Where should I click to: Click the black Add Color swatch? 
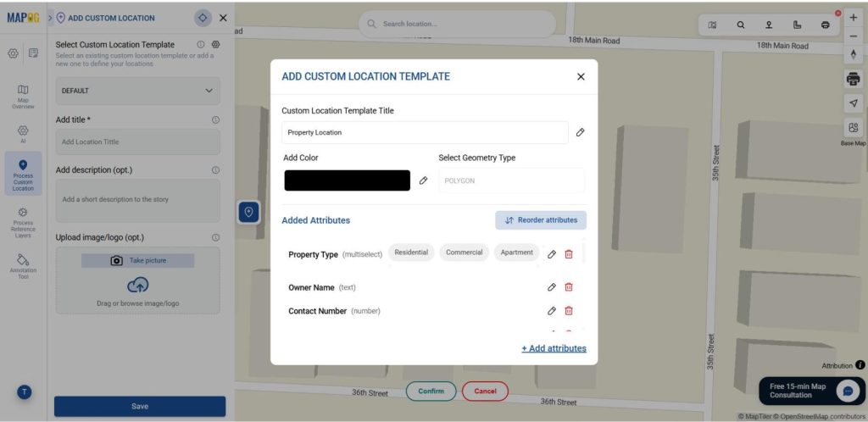pos(347,180)
